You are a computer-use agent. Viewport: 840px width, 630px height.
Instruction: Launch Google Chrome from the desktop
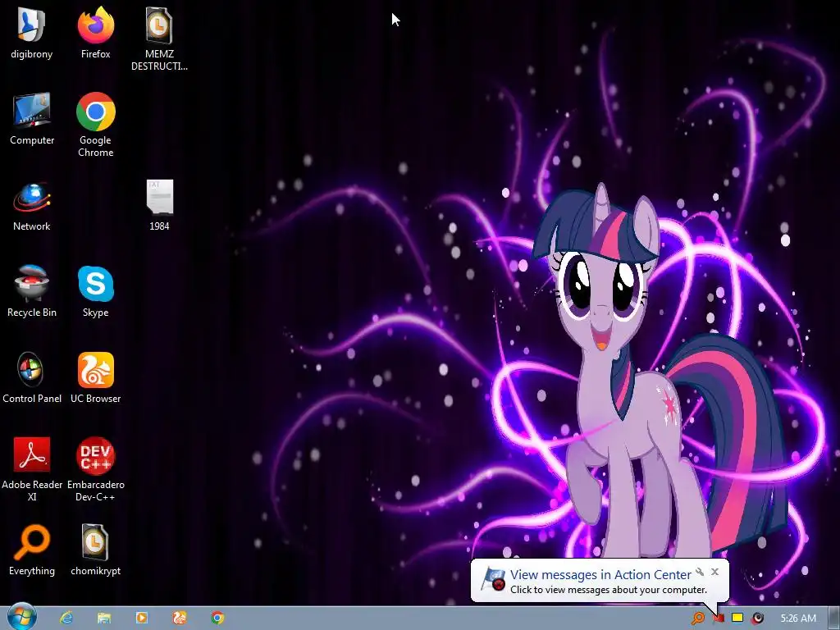click(95, 126)
